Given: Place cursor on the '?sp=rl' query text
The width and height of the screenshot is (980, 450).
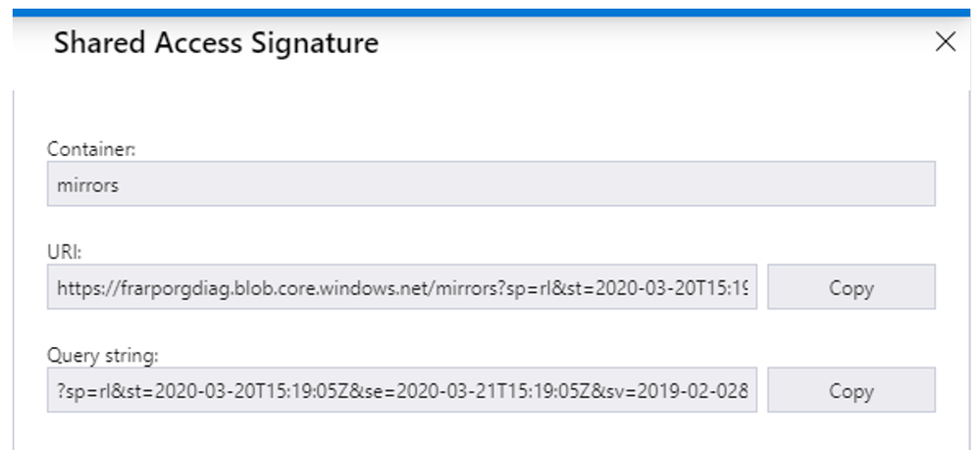Looking at the screenshot, I should (x=83, y=390).
